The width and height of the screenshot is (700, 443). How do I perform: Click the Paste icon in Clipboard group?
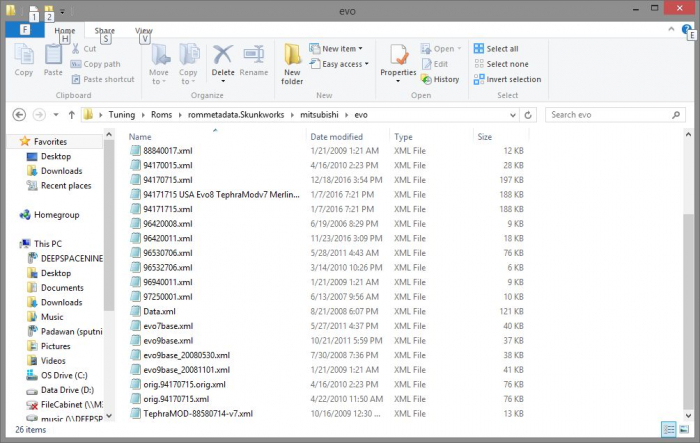(x=53, y=59)
